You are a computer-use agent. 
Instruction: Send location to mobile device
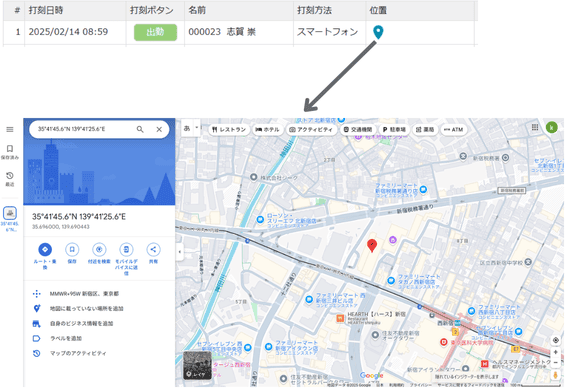126,249
